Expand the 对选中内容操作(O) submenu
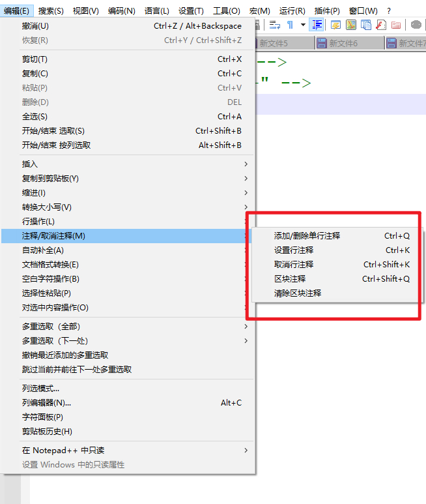The image size is (426, 504). click(x=128, y=308)
